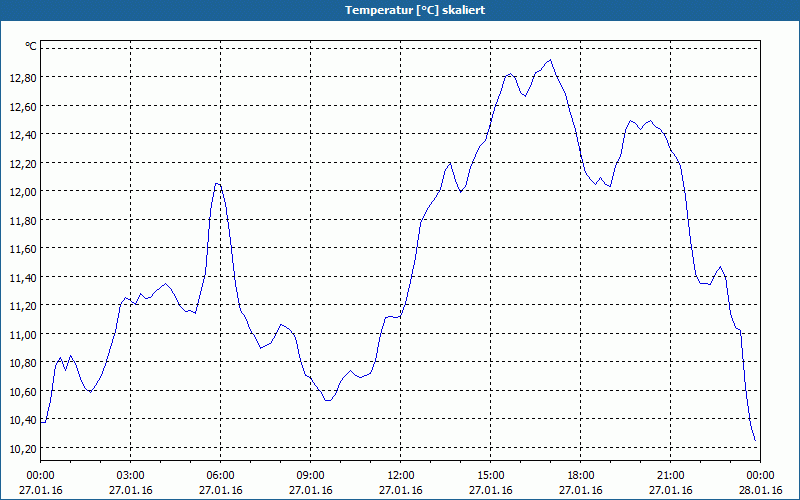Click the 28.01.16 date label
The height and width of the screenshot is (500, 800).
pyautogui.click(x=761, y=490)
